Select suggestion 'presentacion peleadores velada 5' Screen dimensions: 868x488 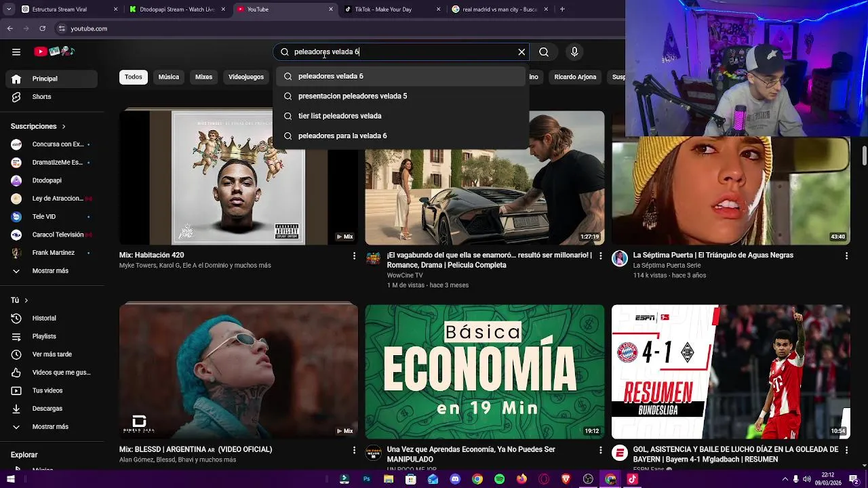(401, 96)
